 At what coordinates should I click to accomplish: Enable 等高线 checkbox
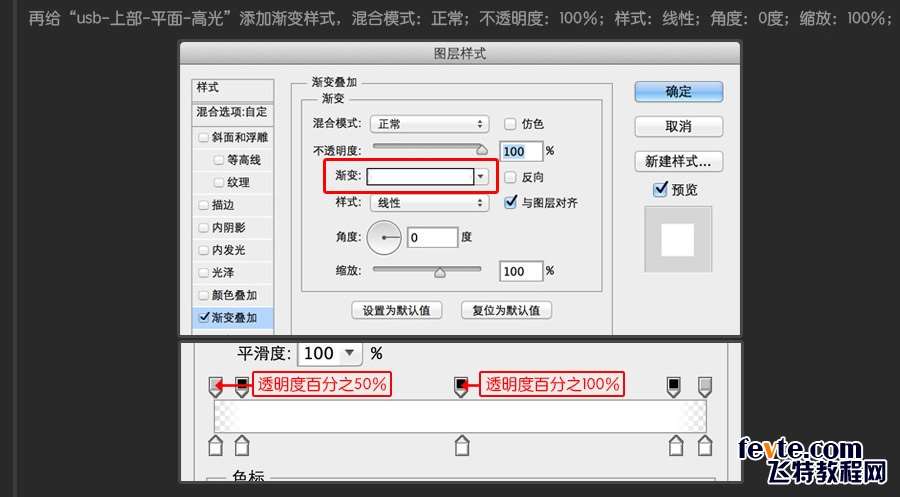click(219, 160)
